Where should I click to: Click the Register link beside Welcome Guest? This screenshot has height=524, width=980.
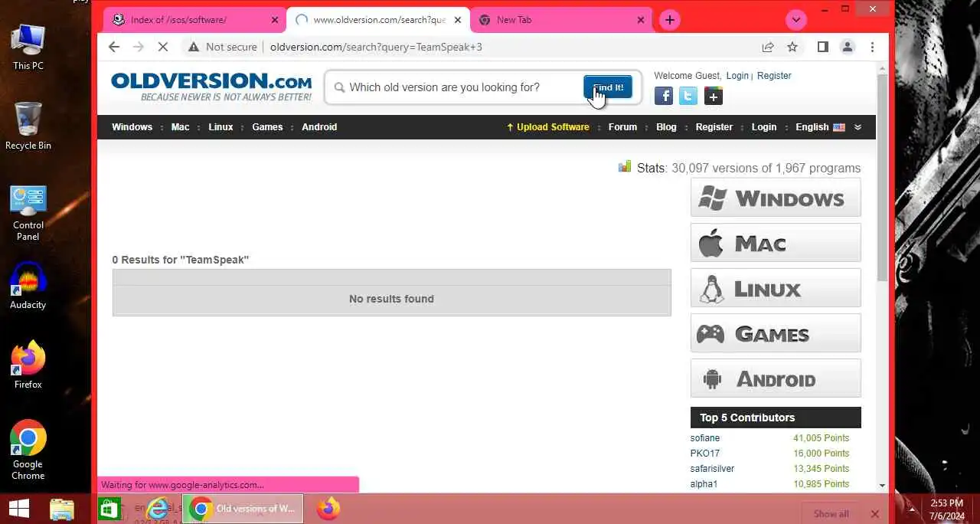(774, 76)
